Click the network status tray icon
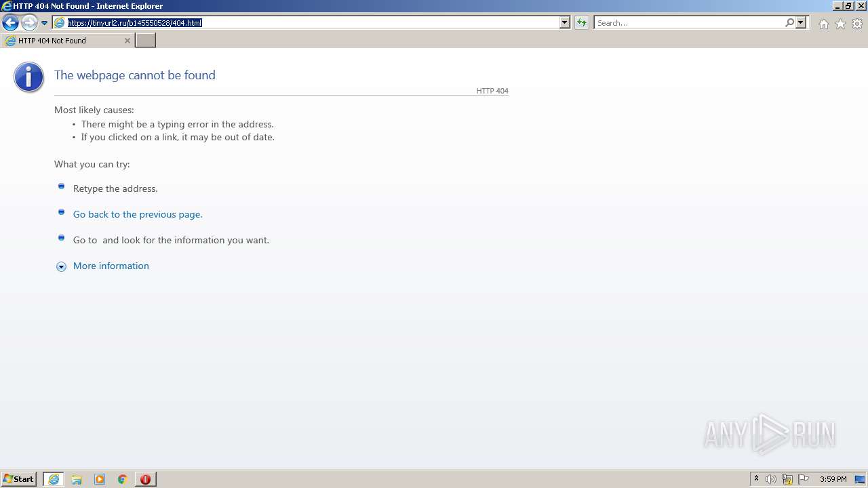868x488 pixels. tap(787, 479)
